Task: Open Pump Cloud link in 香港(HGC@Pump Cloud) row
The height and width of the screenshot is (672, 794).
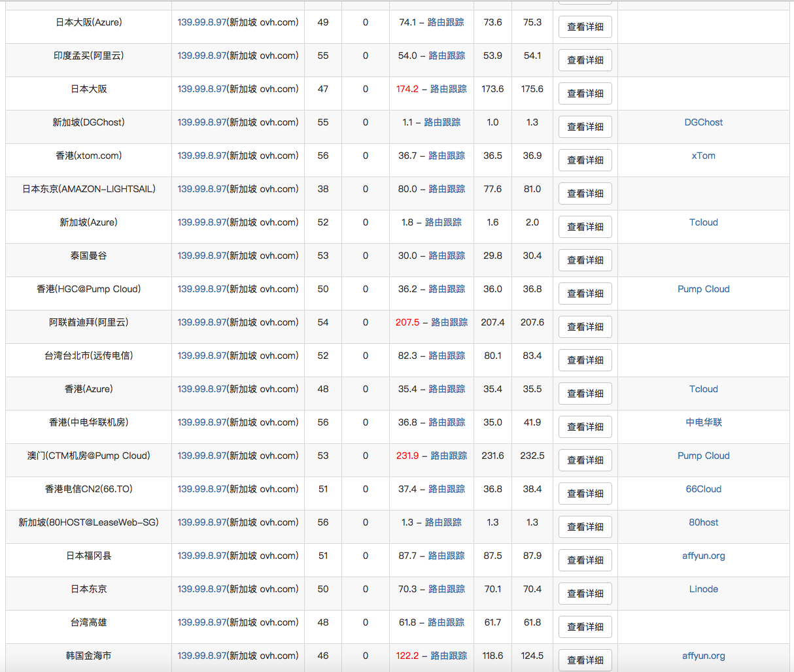Action: (703, 290)
